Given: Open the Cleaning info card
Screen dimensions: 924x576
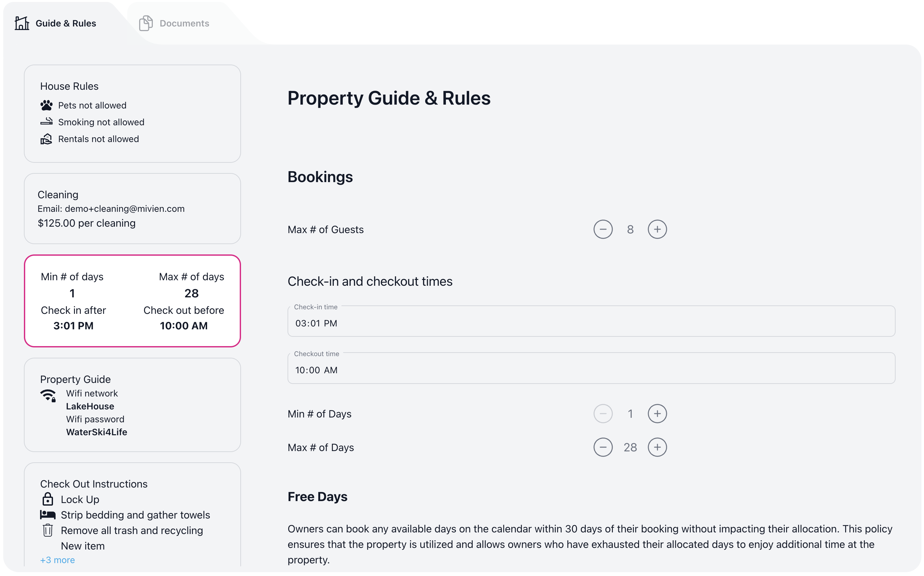Looking at the screenshot, I should 132,209.
